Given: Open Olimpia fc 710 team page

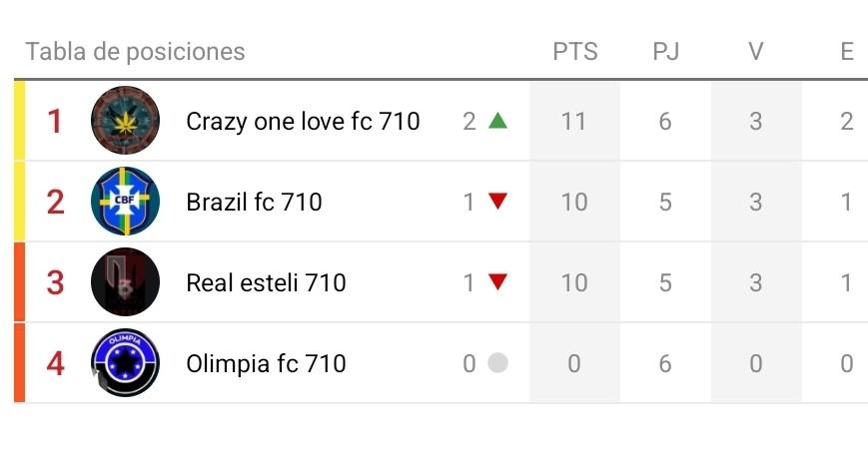Looking at the screenshot, I should click(x=266, y=364).
